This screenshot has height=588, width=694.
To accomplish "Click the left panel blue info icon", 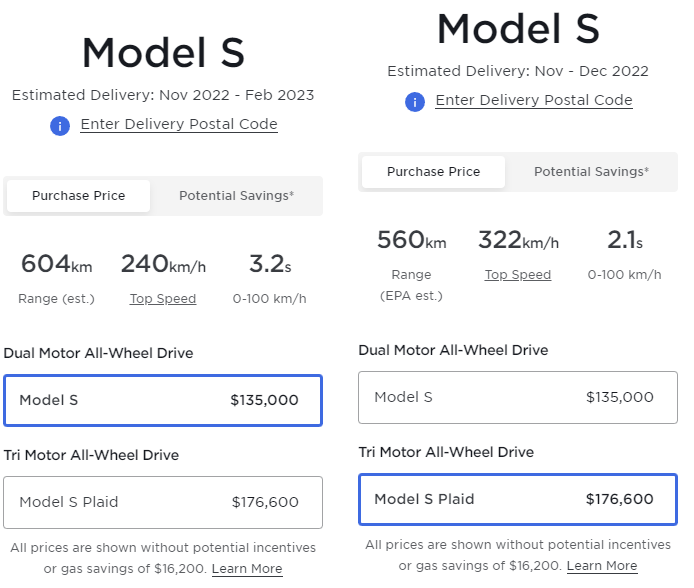I will tap(60, 126).
